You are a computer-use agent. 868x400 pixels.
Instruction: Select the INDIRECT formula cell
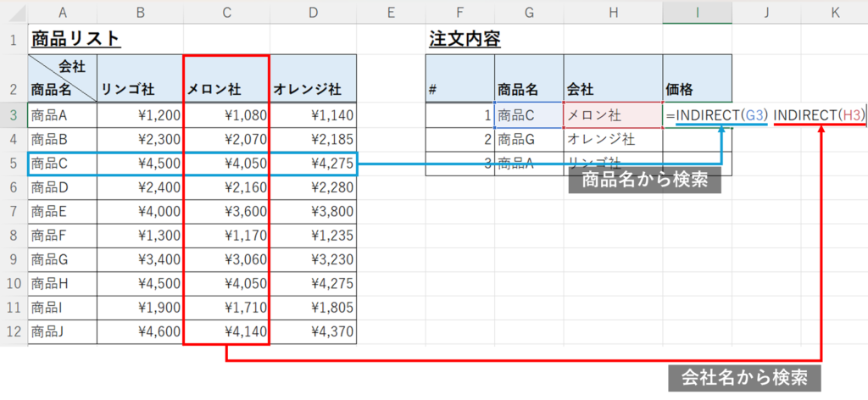click(697, 115)
